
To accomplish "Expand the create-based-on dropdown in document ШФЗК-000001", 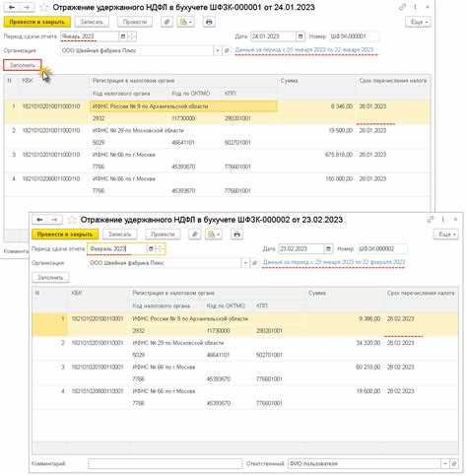I will pyautogui.click(x=186, y=22).
